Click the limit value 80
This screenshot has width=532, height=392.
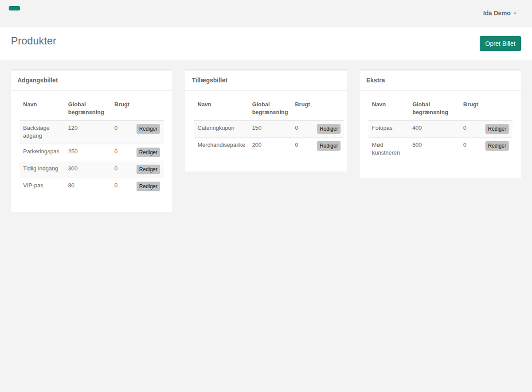pos(71,186)
